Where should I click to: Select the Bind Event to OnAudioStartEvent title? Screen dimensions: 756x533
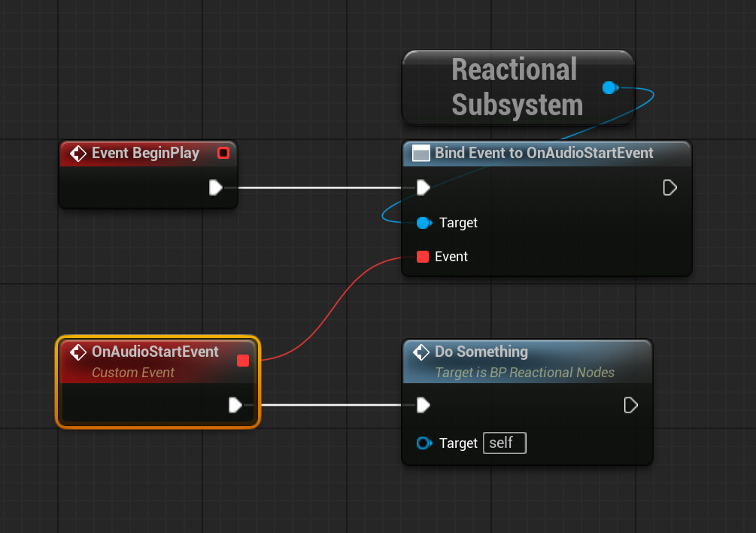[544, 153]
